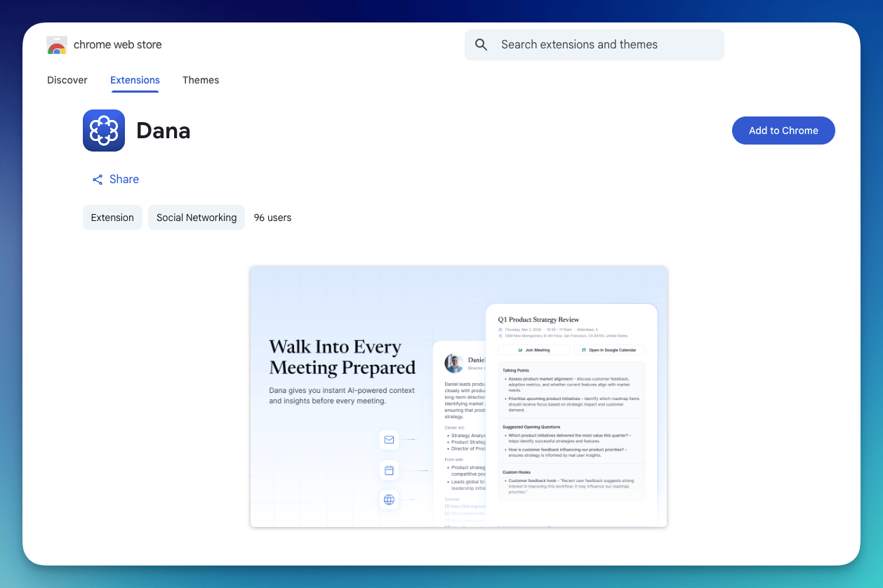Open the Social Networking category chip
The image size is (883, 588).
point(197,218)
